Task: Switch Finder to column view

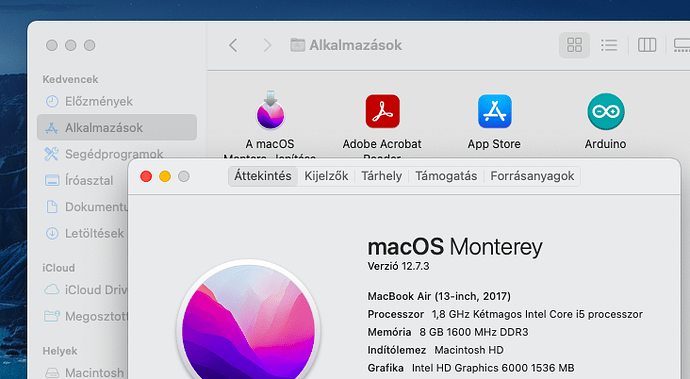Action: pos(647,45)
